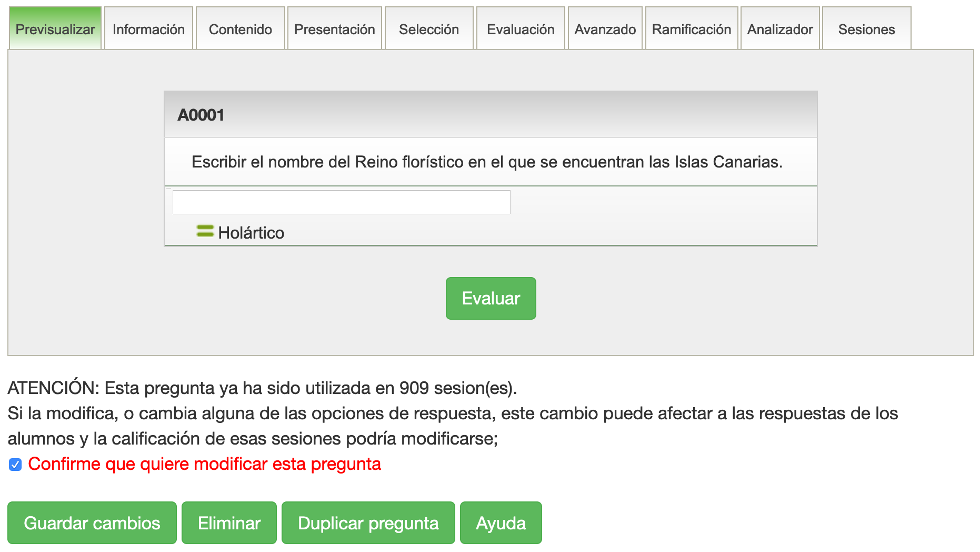View the Ramificación tab
The image size is (980, 552).
click(691, 29)
